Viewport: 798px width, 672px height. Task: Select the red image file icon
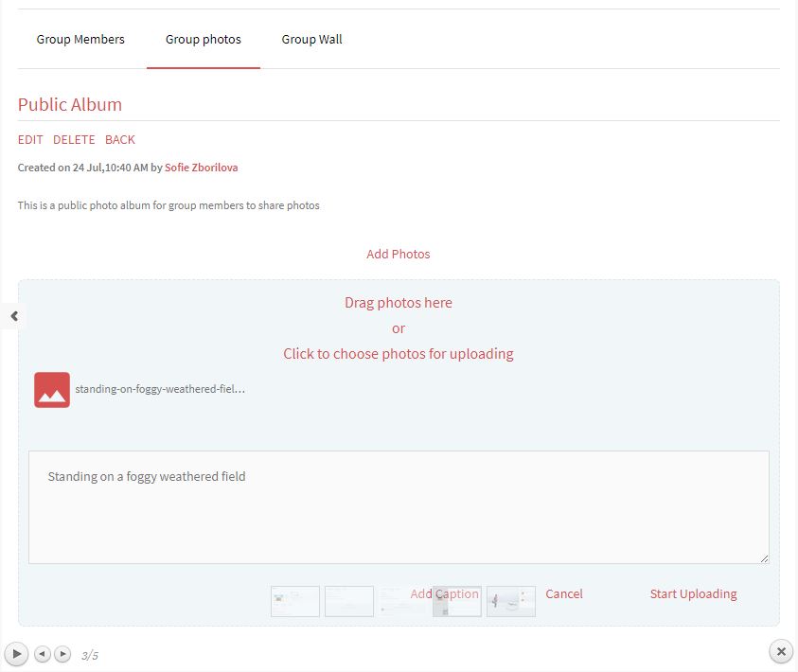tap(52, 390)
